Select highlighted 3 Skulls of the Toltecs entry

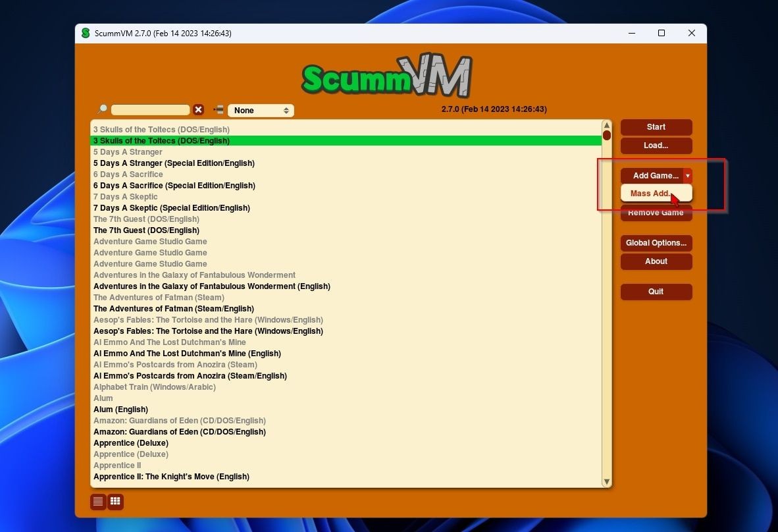tap(346, 141)
